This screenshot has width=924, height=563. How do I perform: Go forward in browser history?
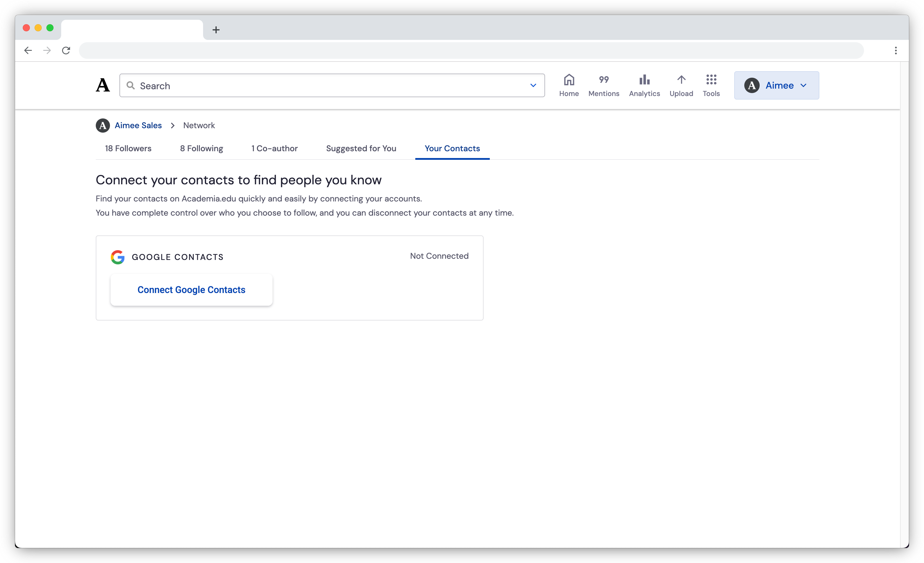47,50
